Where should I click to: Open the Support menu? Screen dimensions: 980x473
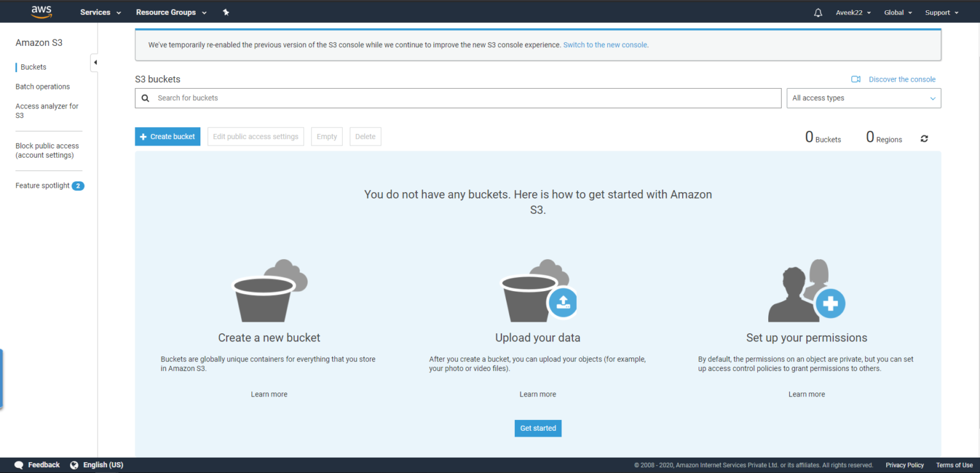point(938,11)
